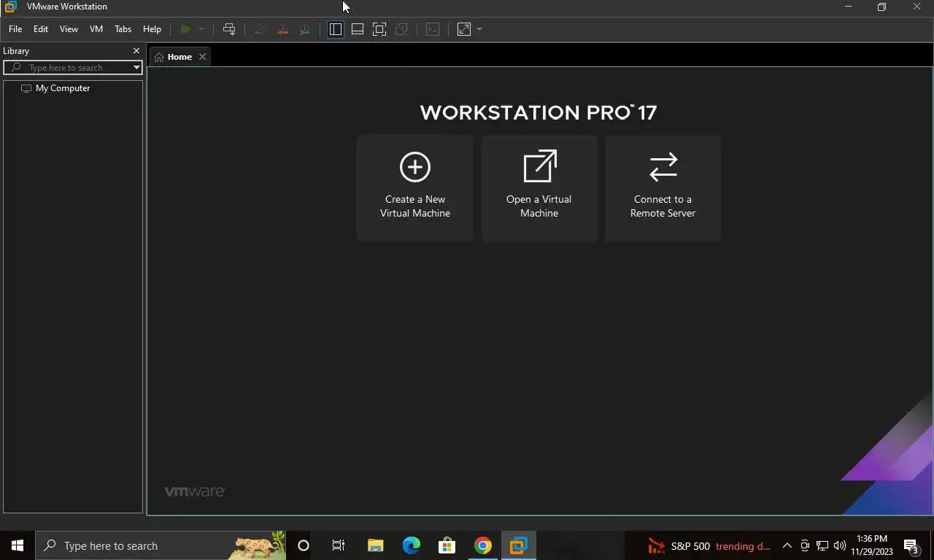The width and height of the screenshot is (934, 560).
Task: Click the stretch guest display icon
Action: pos(464,29)
